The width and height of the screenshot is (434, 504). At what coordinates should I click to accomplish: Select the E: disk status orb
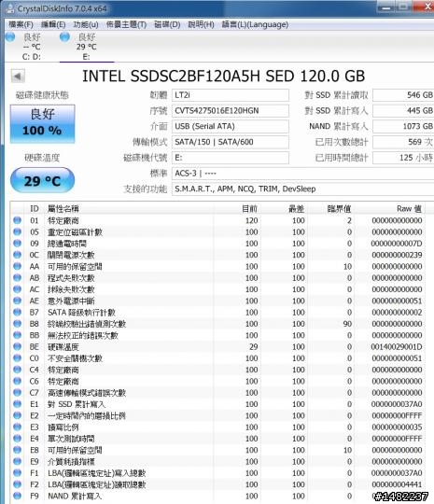coord(64,36)
